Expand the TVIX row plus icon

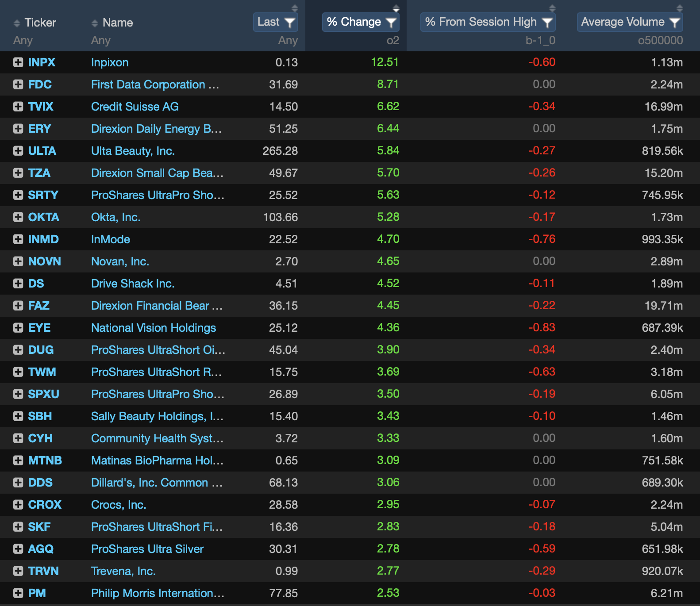point(18,107)
